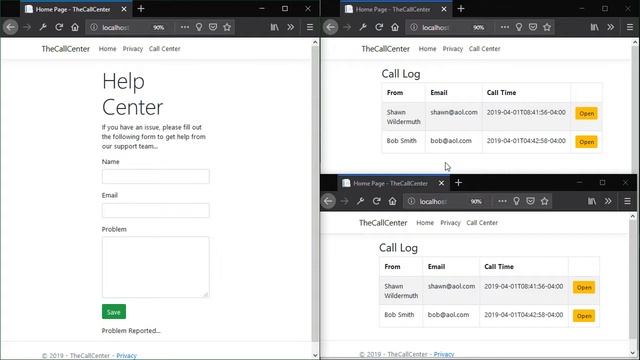Screen dimensions: 640x360
Task: Open hamburger menu in left browser window
Action: [310, 27]
